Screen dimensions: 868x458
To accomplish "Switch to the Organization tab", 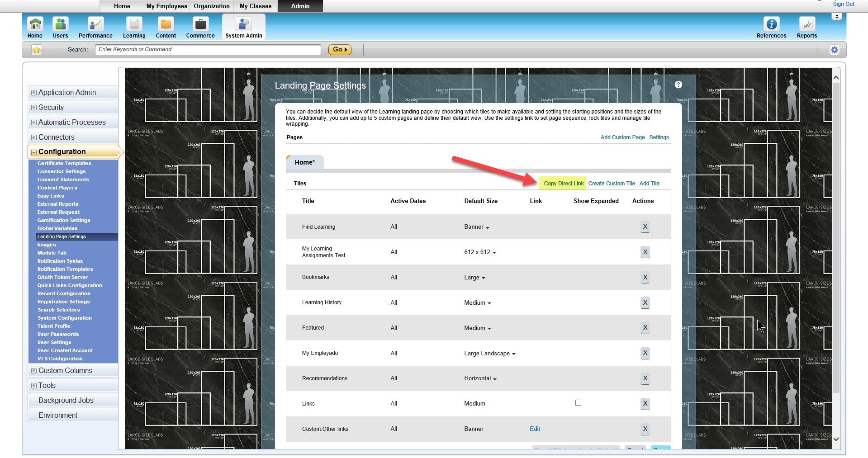I will (x=212, y=6).
